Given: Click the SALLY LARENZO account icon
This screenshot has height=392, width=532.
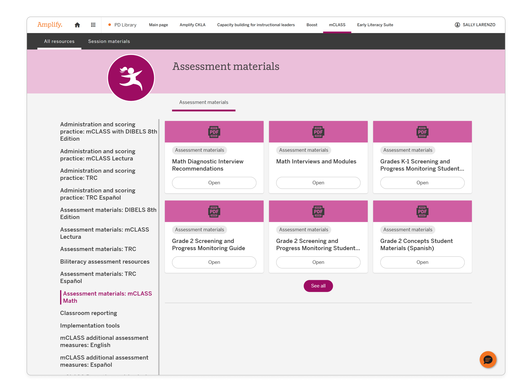Looking at the screenshot, I should 457,25.
